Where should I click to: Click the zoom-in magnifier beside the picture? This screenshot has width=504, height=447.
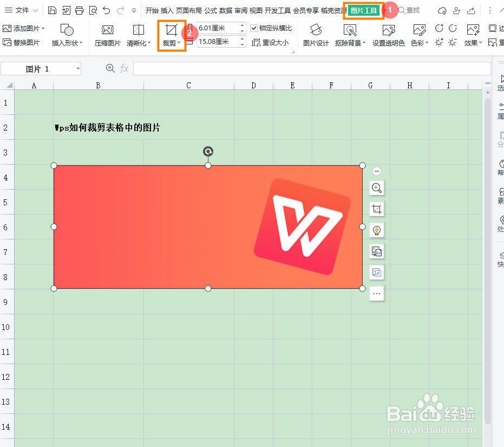[x=377, y=188]
